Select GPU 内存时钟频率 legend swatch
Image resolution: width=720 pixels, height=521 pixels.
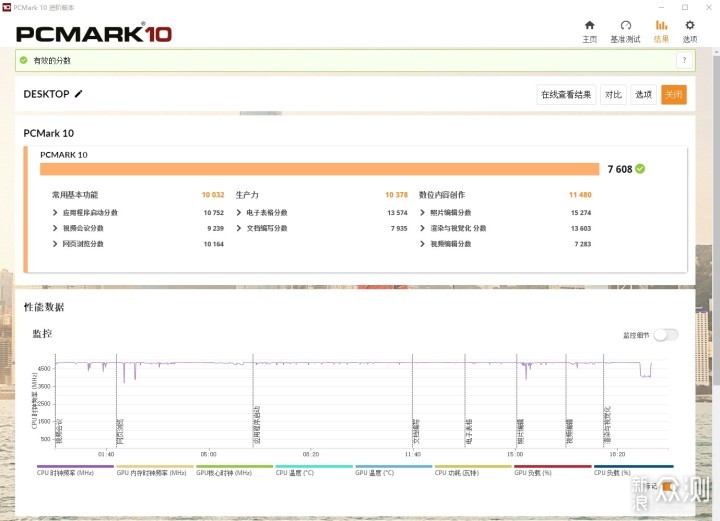click(x=155, y=466)
